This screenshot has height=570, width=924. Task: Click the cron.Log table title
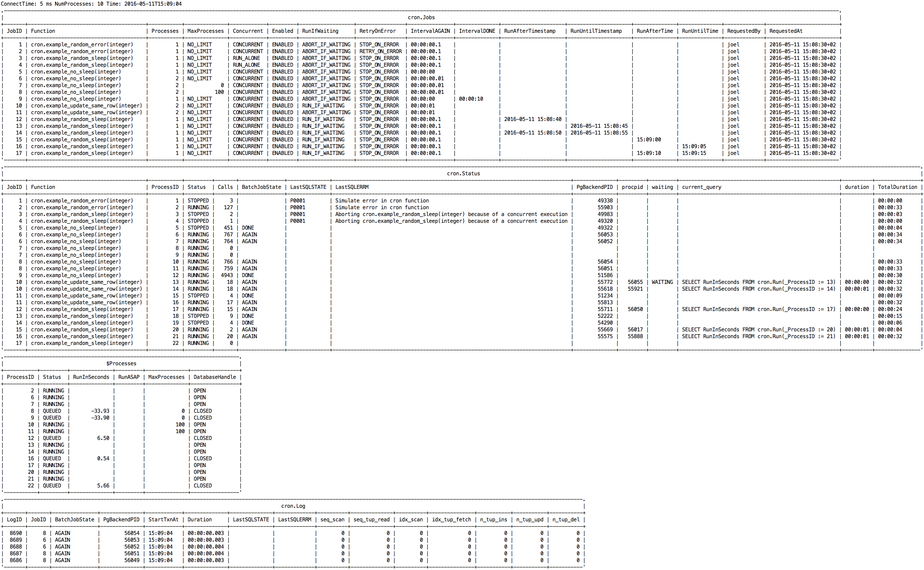coord(293,506)
